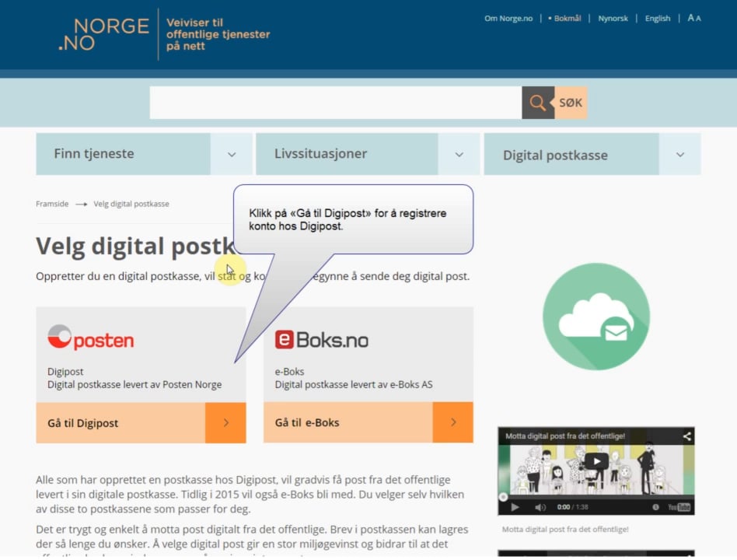
Task: Go to Framside breadcrumb link
Action: coord(52,204)
